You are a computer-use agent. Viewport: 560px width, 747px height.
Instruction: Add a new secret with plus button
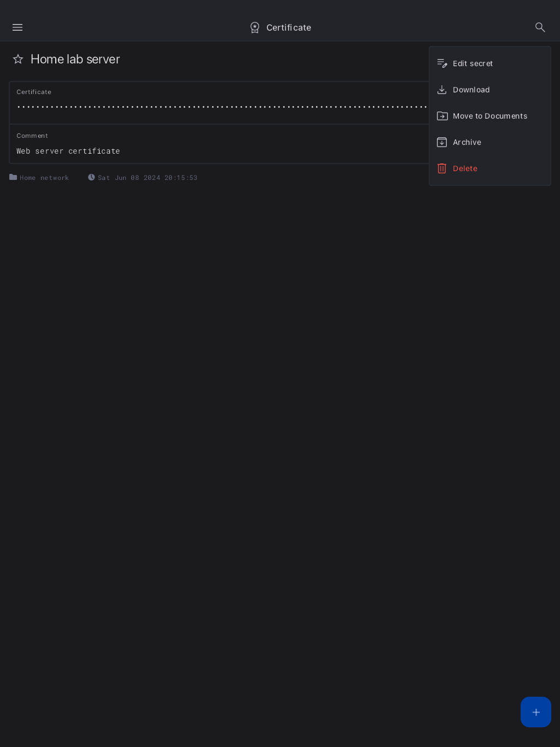coord(536,712)
